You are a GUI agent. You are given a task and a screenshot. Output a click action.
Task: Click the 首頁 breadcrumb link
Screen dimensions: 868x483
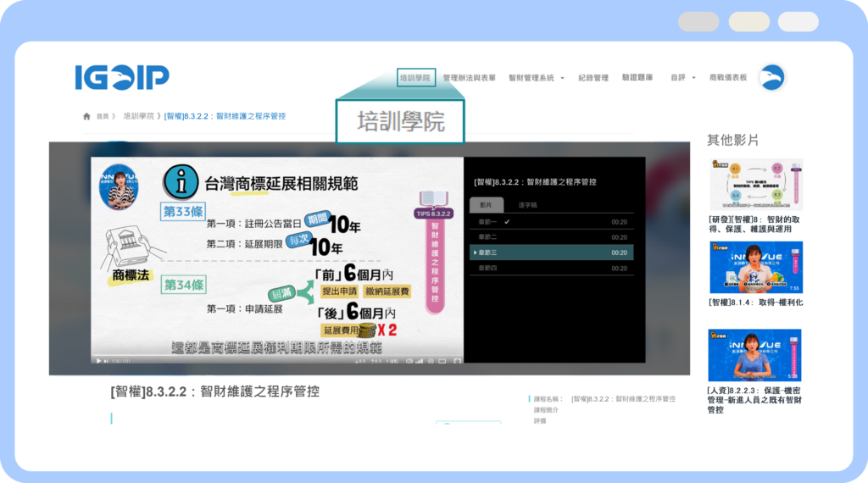[103, 116]
